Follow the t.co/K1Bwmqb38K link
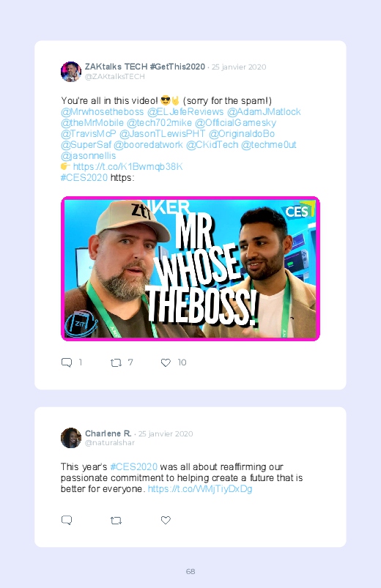This screenshot has height=588, width=381. click(x=127, y=166)
